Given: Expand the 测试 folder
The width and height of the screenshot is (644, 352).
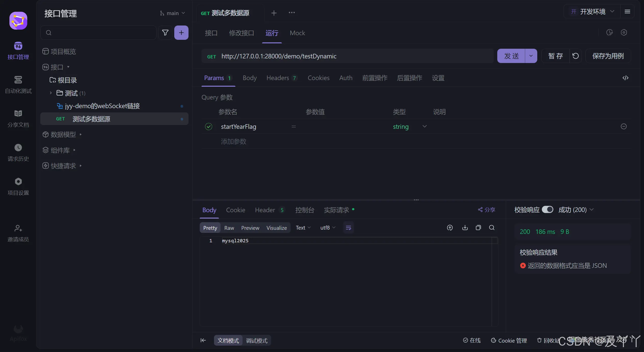Looking at the screenshot, I should 51,93.
